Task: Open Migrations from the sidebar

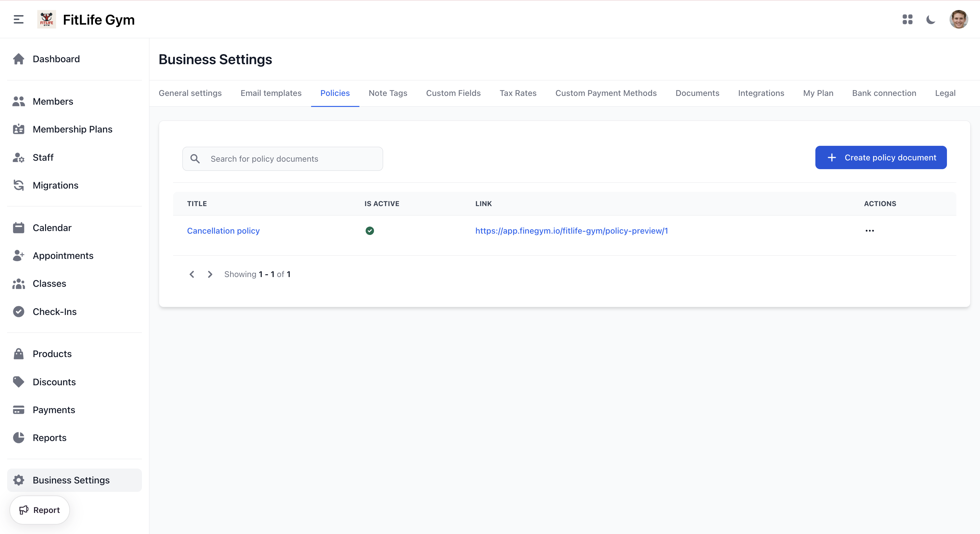Action: [x=55, y=185]
